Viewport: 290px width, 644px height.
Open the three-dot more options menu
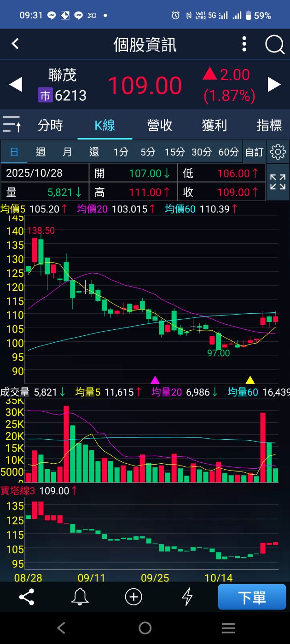point(244,44)
